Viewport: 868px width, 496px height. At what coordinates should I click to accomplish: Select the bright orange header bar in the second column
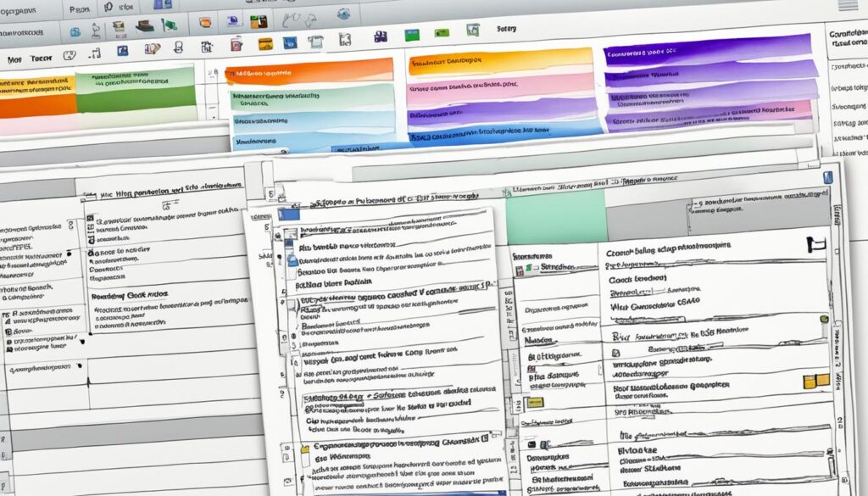310,71
